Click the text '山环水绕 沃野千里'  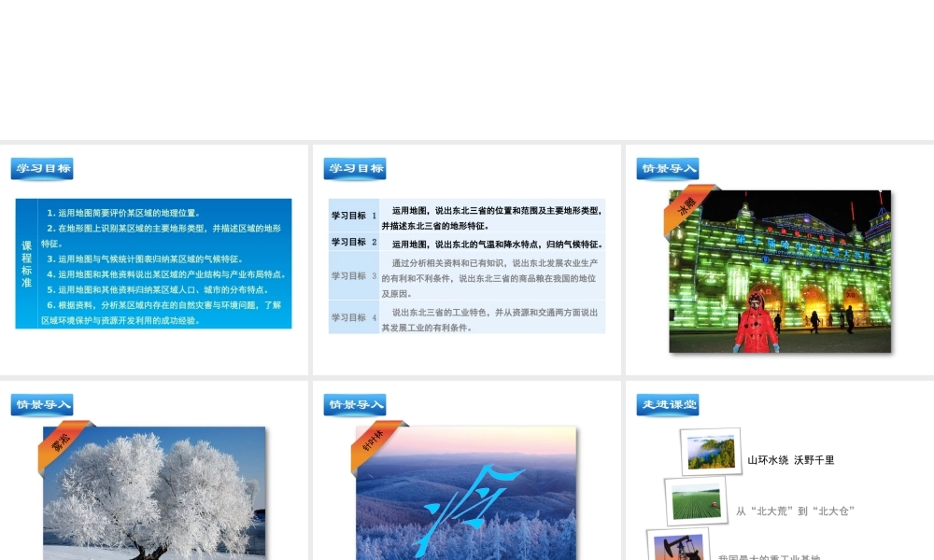coord(790,460)
